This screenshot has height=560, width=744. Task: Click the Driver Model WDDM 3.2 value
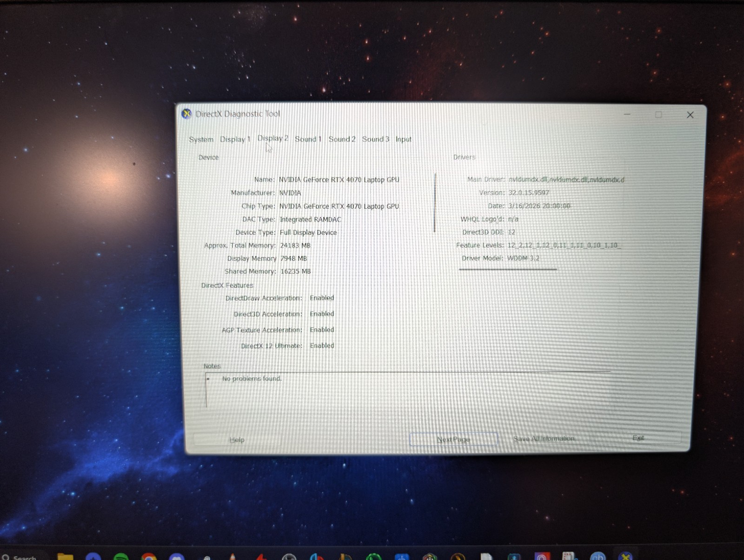(524, 258)
